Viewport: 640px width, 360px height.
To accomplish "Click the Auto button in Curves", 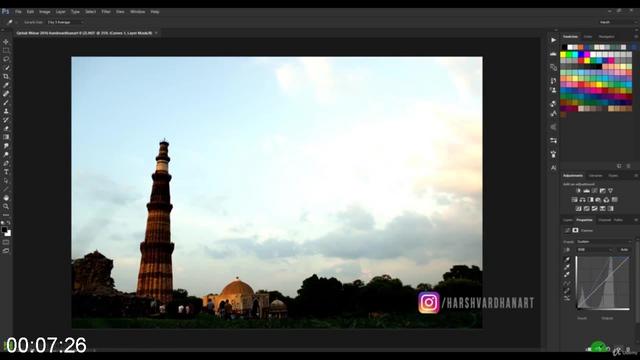I will click(x=624, y=249).
